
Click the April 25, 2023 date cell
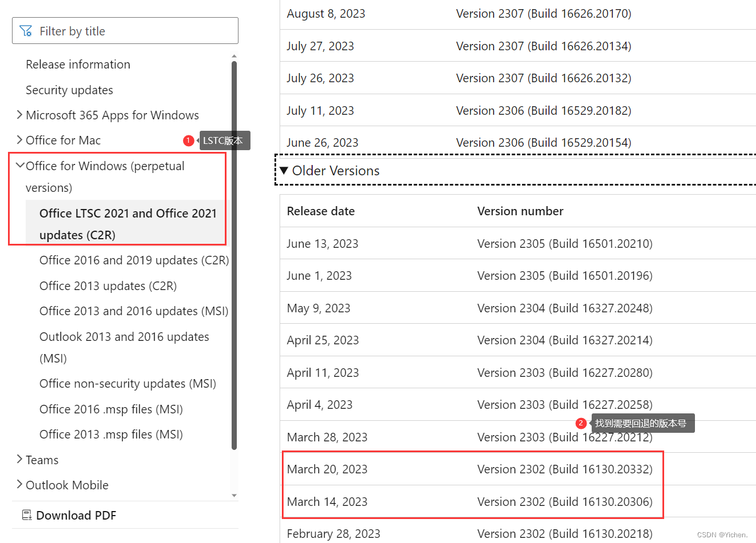(x=323, y=340)
